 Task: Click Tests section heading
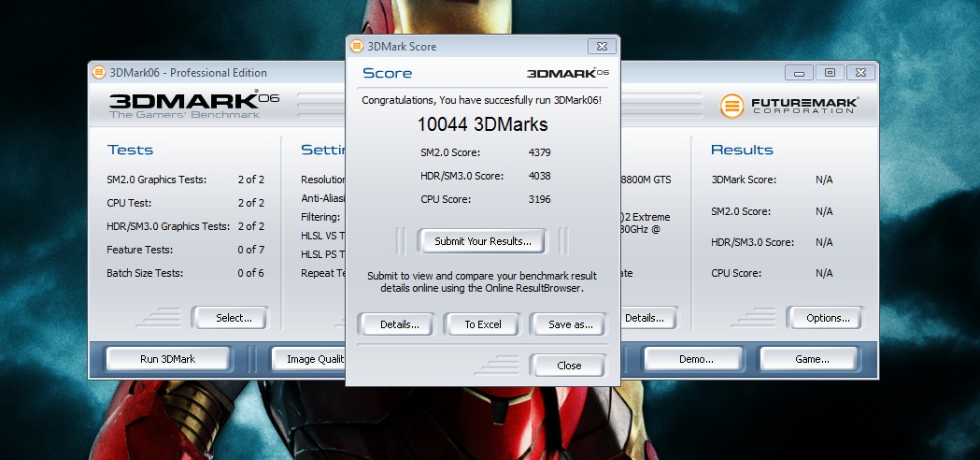coord(130,150)
